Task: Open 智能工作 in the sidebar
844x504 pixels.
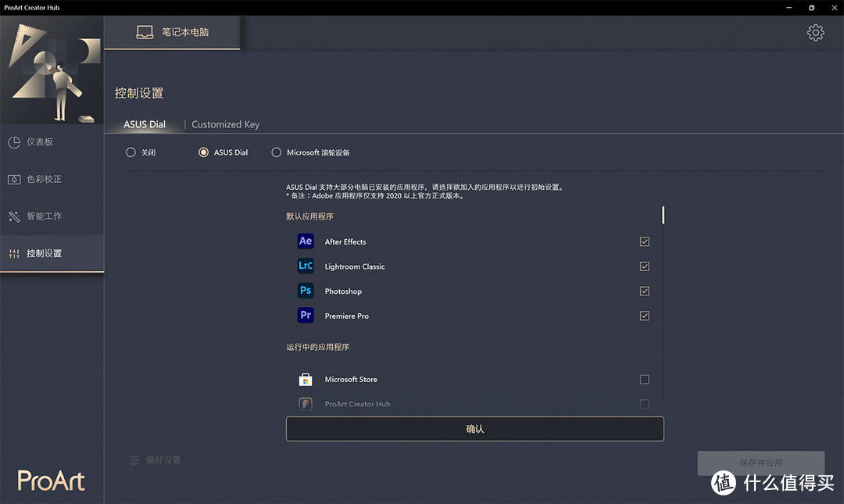Action: coord(52,216)
